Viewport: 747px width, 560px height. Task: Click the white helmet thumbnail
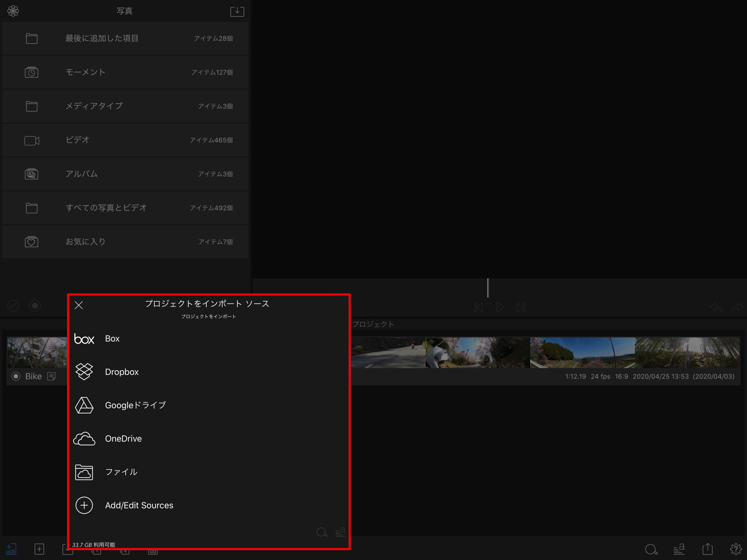[x=478, y=352]
